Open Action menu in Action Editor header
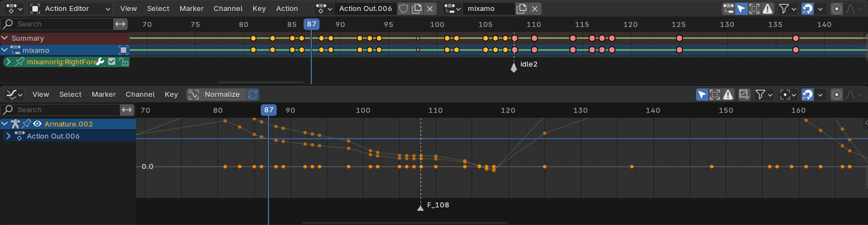Viewport: 868px width, 225px height. [287, 8]
